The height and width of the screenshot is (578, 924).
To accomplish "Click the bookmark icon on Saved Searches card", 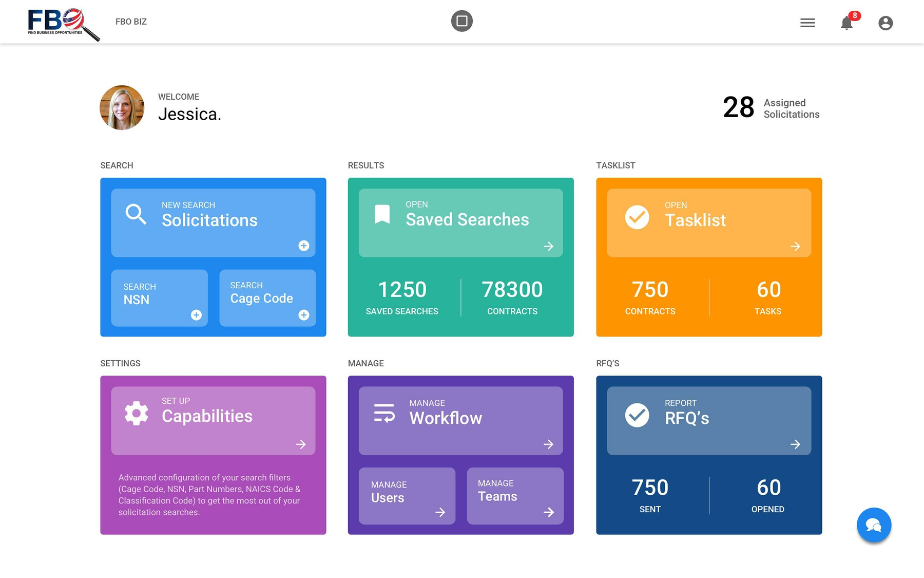I will click(x=383, y=213).
